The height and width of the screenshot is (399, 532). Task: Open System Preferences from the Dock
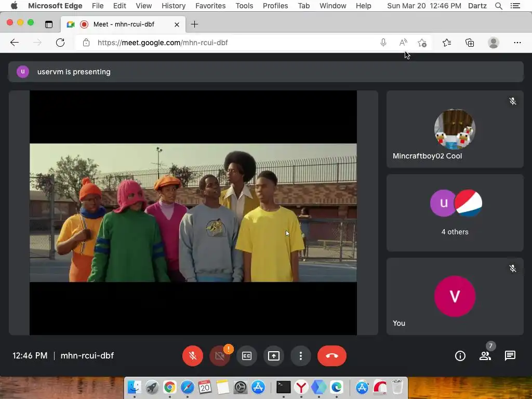[240, 387]
